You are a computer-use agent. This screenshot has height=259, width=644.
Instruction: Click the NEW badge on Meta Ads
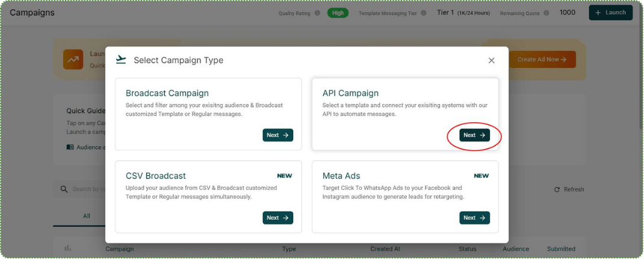point(481,176)
